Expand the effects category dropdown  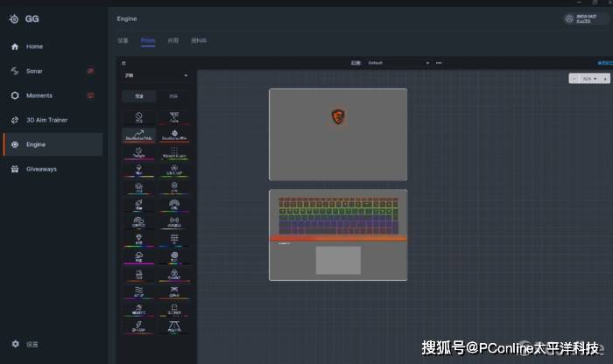tap(156, 75)
